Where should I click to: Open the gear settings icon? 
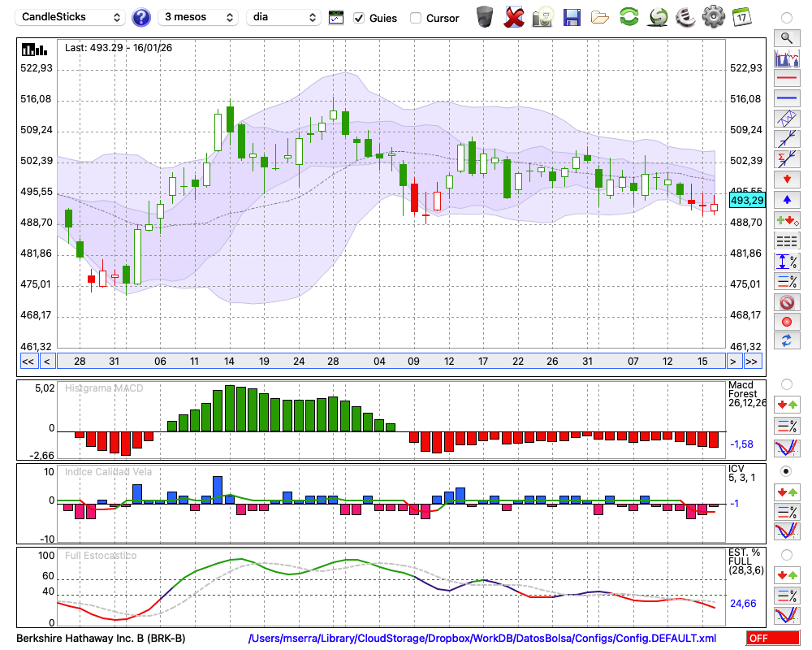(713, 17)
